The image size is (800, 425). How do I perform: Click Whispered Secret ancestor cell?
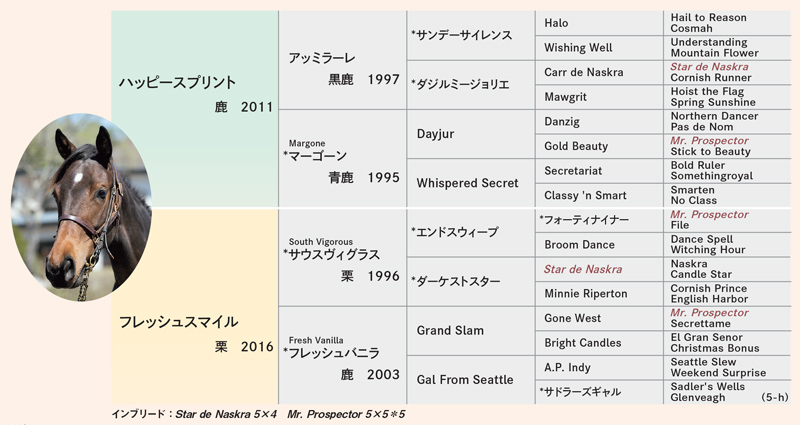tap(470, 183)
